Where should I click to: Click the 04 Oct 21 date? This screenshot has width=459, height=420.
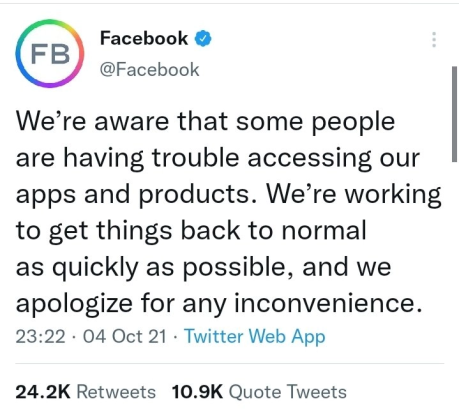tap(124, 337)
